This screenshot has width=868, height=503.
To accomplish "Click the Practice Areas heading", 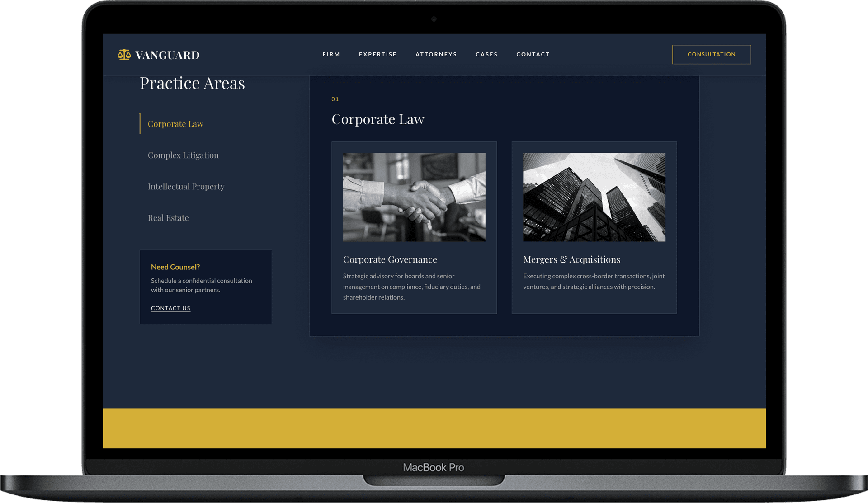I will (x=192, y=83).
